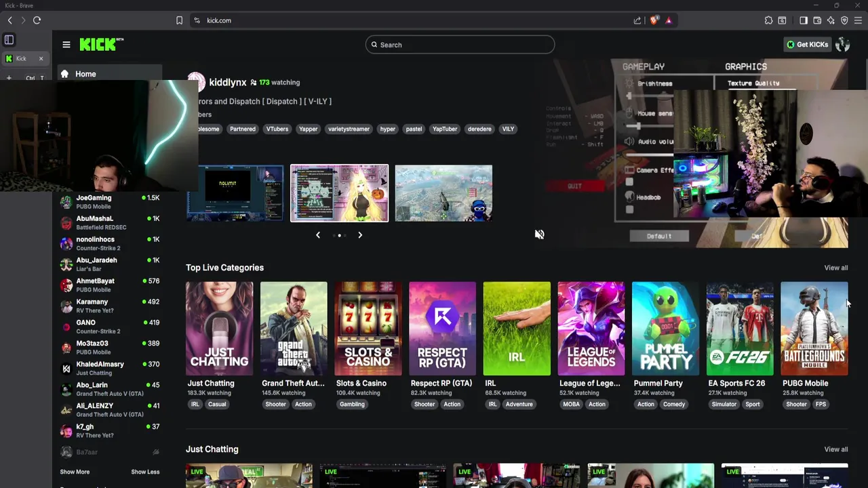
Task: Open the EA Sports FC 26 category card
Action: coord(740,329)
